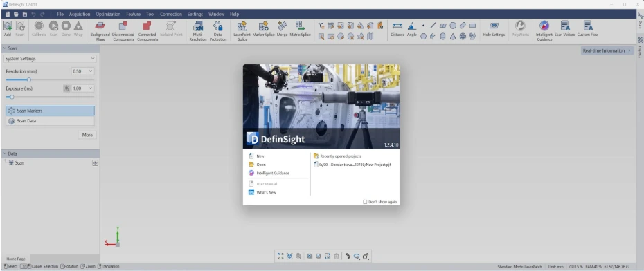Select the Scan Data mode
The height and width of the screenshot is (271, 644).
click(x=50, y=121)
